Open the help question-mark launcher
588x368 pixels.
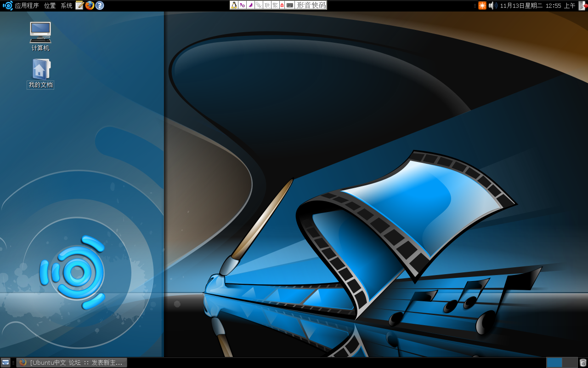100,6
